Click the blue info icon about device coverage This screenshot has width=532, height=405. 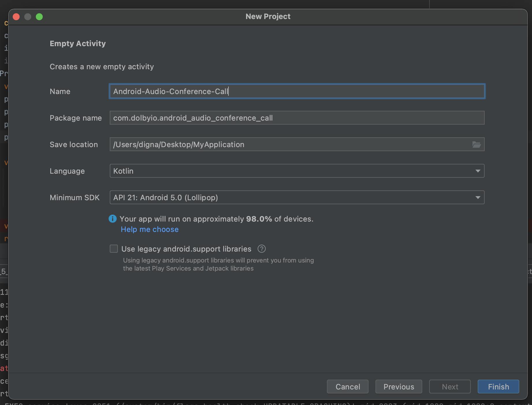pyautogui.click(x=113, y=219)
